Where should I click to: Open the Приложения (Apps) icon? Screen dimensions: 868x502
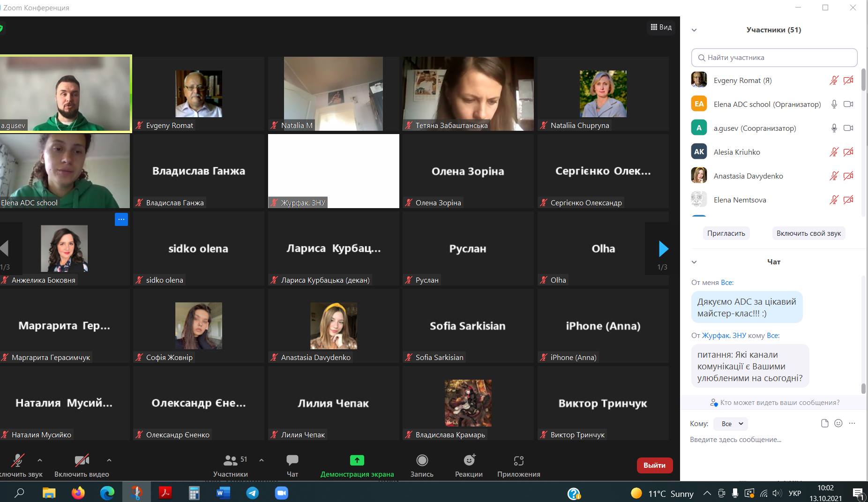518,461
